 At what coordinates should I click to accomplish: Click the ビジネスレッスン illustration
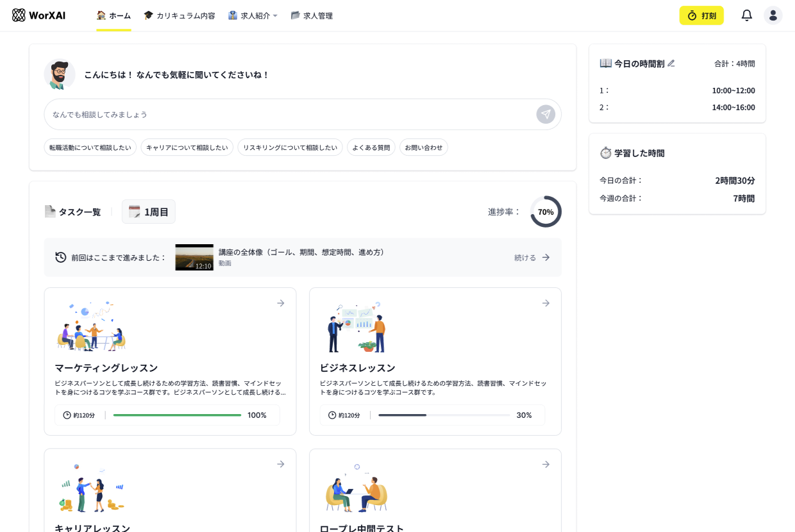356,326
